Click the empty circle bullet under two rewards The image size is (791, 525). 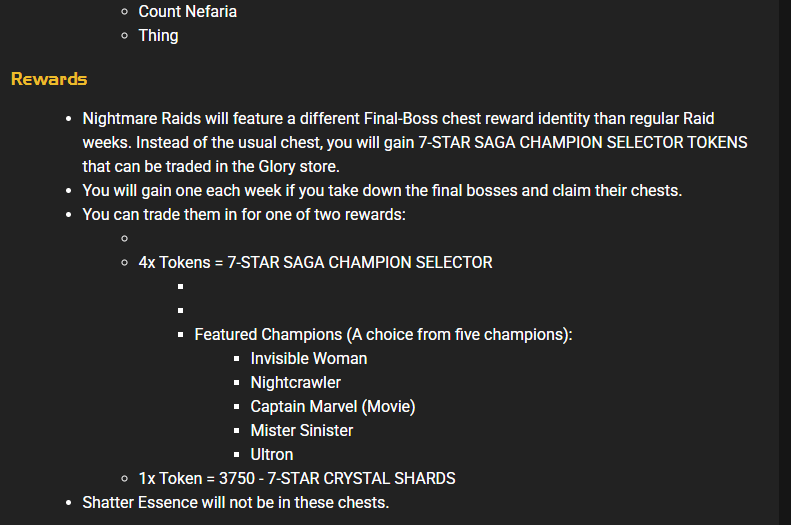point(125,239)
